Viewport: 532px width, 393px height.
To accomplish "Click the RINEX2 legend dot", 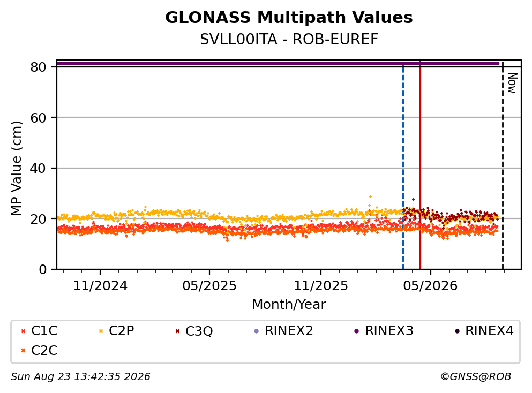I will pyautogui.click(x=257, y=331).
